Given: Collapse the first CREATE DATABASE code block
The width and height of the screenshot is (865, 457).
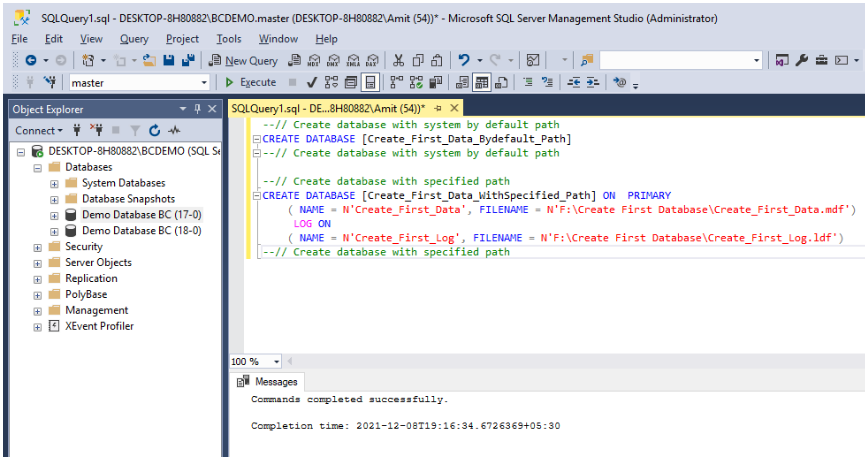Looking at the screenshot, I should tap(257, 139).
